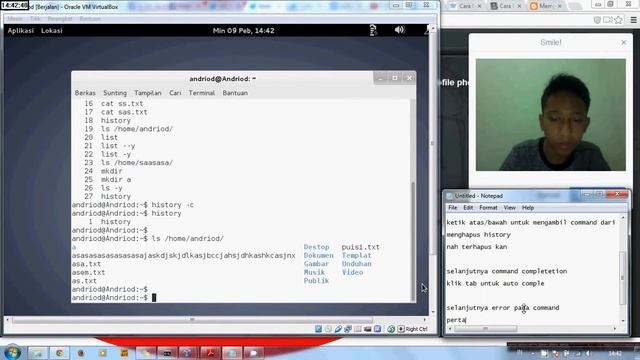The height and width of the screenshot is (360, 640).
Task: Click the Unduhan folder name in terminal output
Action: [x=356, y=264]
